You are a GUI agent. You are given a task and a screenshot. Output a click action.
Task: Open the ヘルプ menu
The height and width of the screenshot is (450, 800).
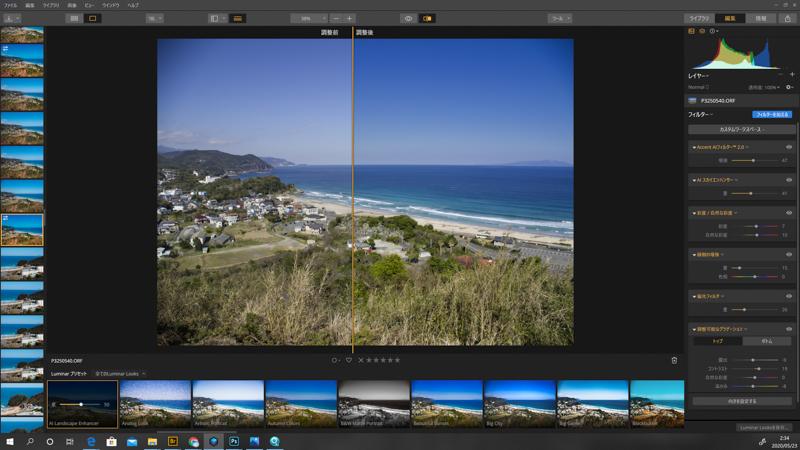[x=133, y=5]
